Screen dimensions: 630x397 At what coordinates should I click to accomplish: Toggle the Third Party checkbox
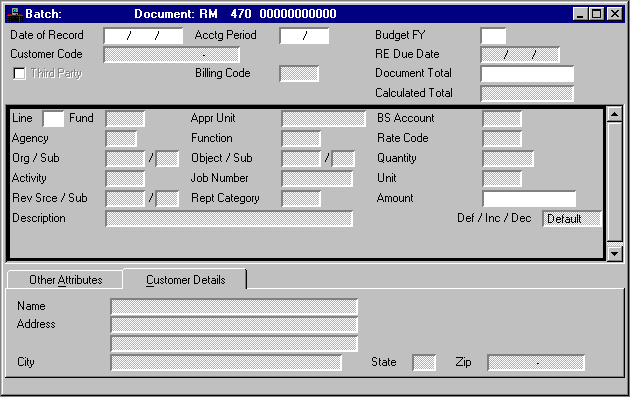tap(19, 74)
